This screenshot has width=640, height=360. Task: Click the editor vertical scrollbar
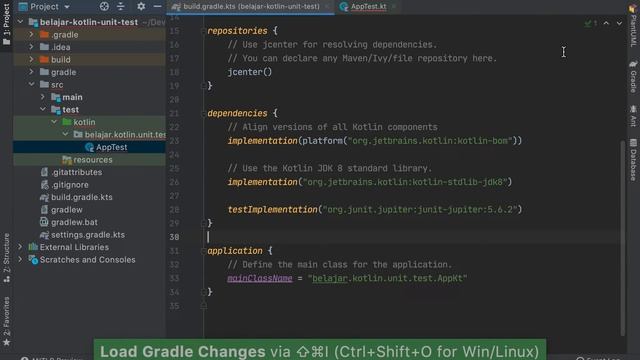pos(622,237)
